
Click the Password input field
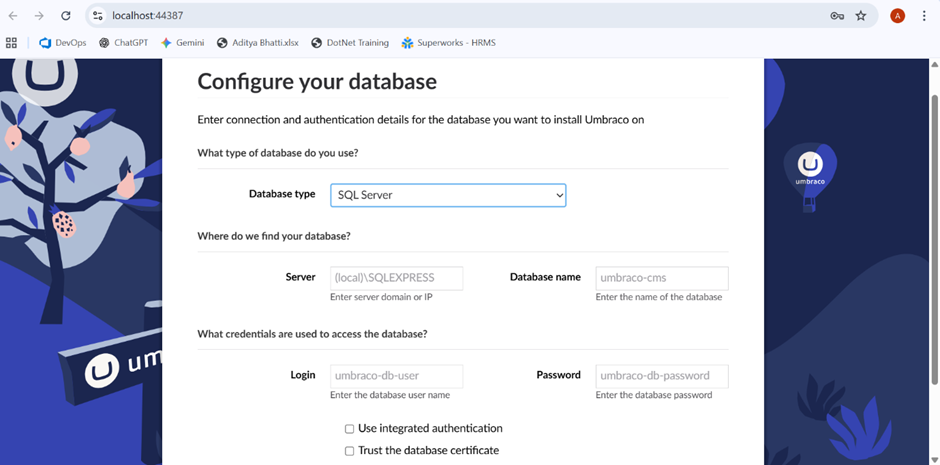661,376
